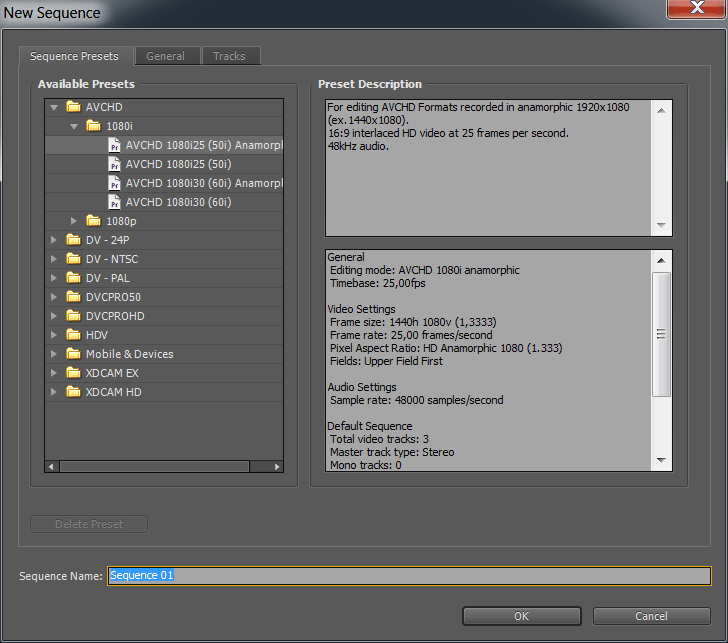
Task: Expand the Mobile & Devices folder
Action: [x=53, y=354]
